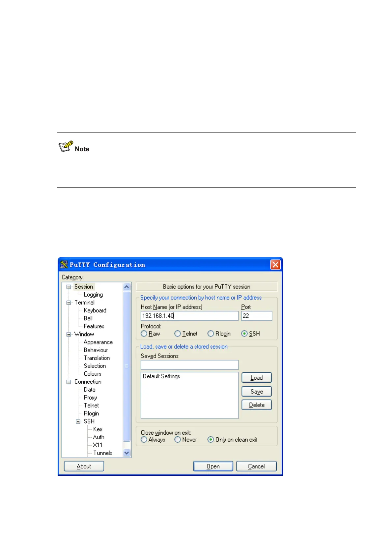
Task: Open the Tunnels category
Action: point(103,453)
